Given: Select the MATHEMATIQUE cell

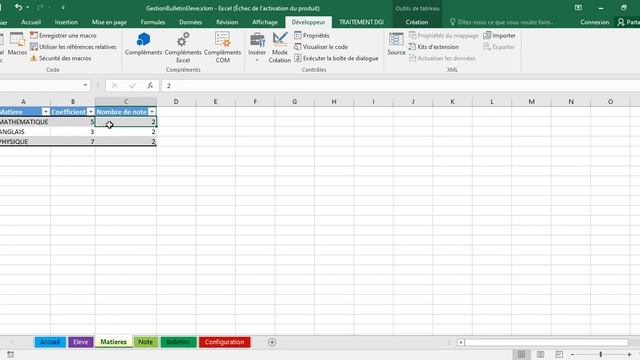Looking at the screenshot, I should tap(25, 122).
